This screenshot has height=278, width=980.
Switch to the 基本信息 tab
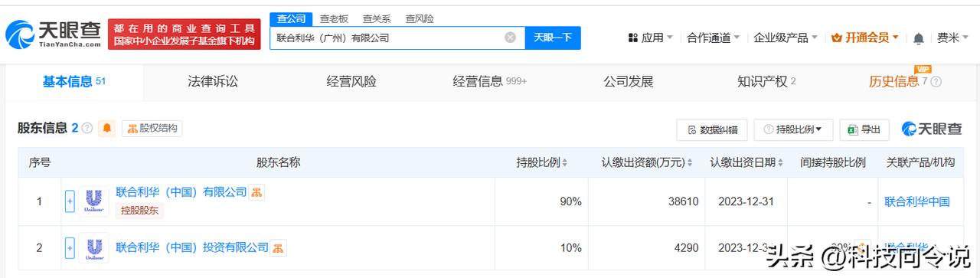click(73, 81)
